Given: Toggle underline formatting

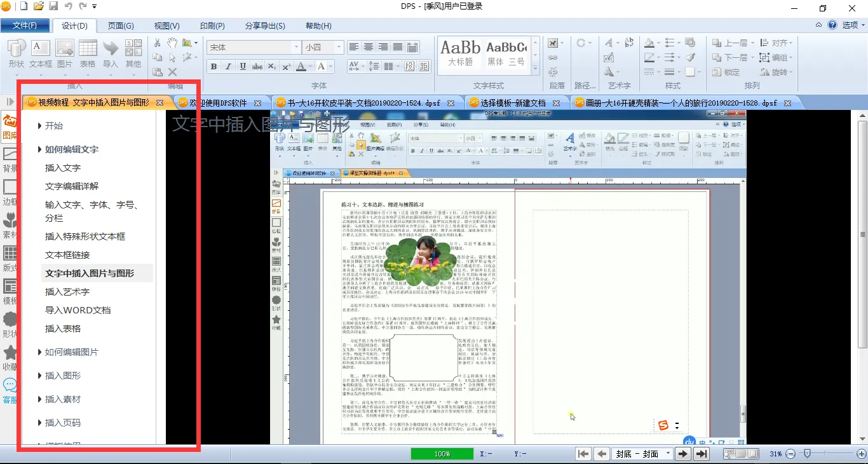Looking at the screenshot, I should click(x=243, y=67).
